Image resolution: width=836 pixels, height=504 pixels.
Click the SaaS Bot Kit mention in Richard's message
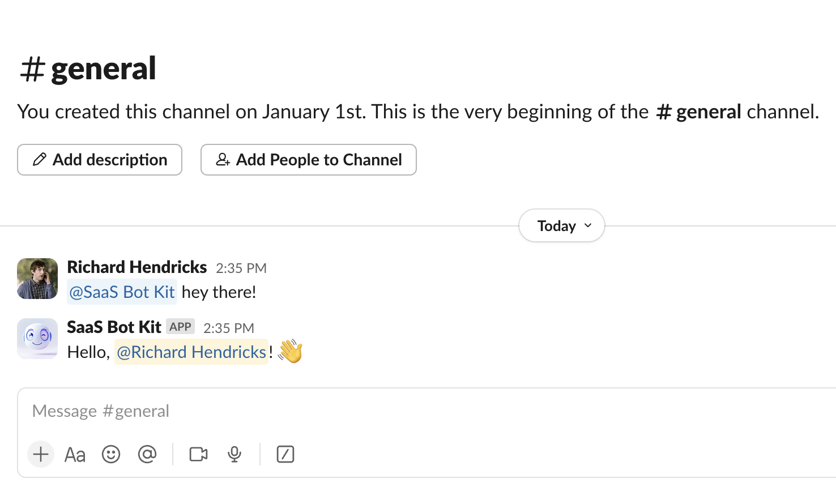point(122,292)
